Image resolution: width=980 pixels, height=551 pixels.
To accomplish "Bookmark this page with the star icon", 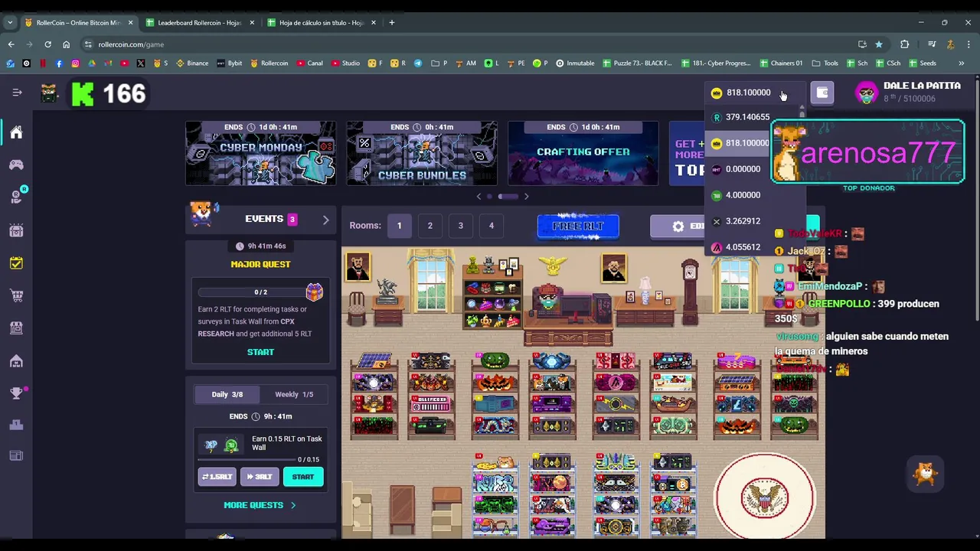I will [879, 44].
